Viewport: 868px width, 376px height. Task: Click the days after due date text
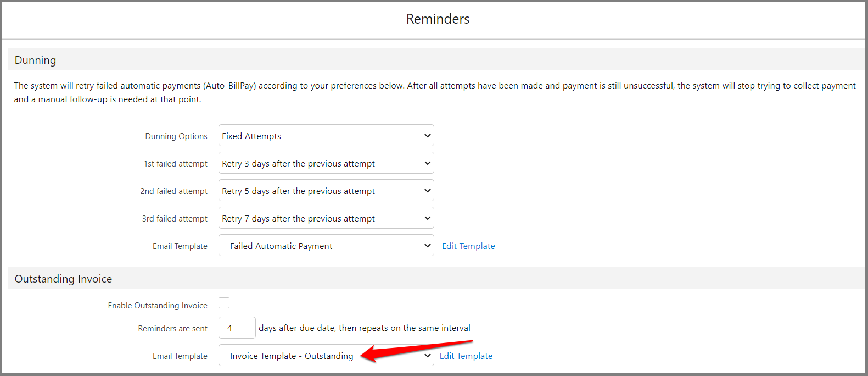point(365,328)
